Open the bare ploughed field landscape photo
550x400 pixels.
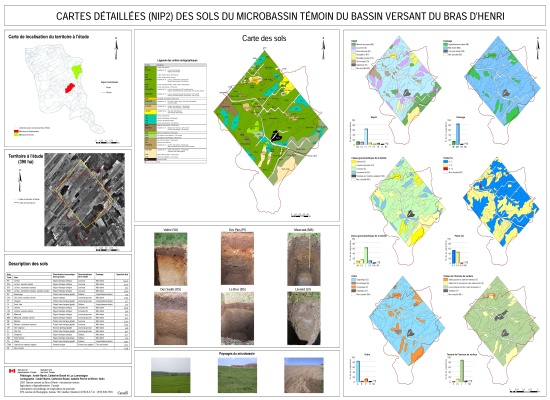(x=304, y=375)
